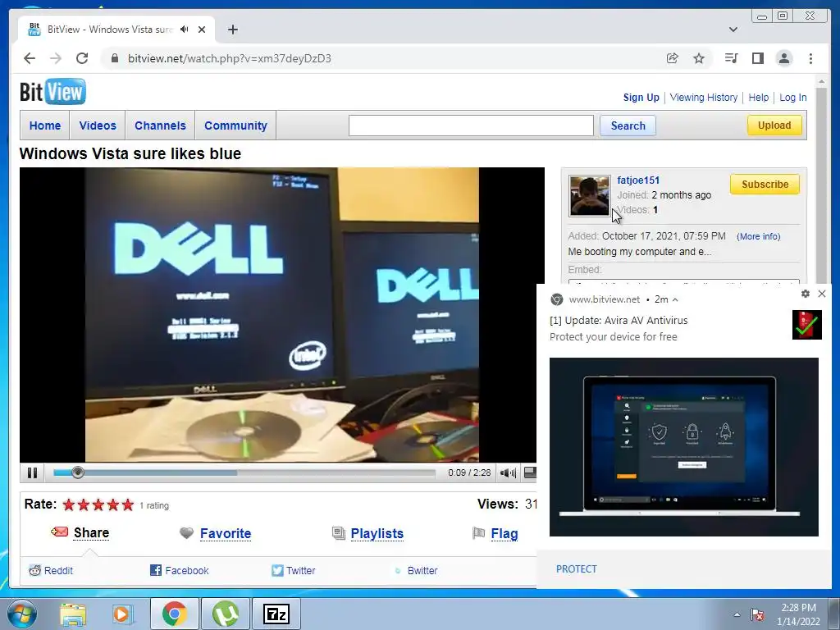Open notification settings gear
Screen dimensions: 840x630
click(806, 294)
